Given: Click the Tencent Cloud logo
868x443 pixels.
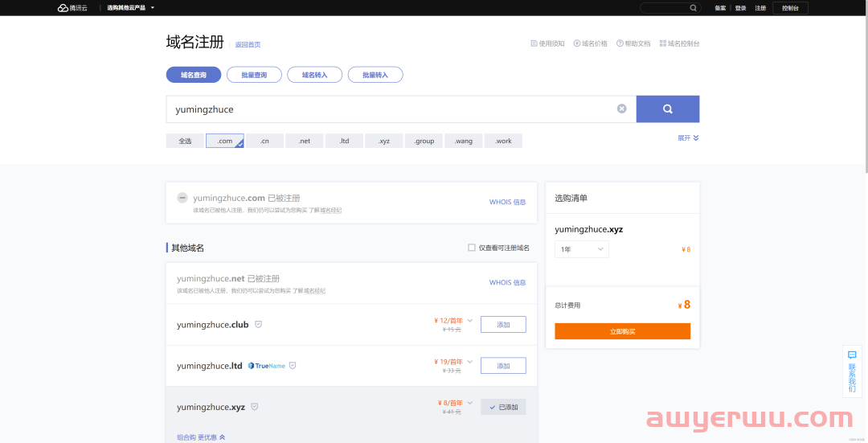Looking at the screenshot, I should [72, 8].
